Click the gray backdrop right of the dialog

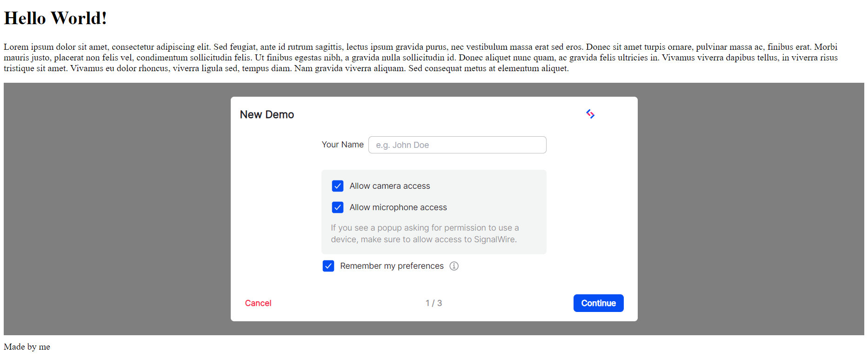(x=749, y=209)
